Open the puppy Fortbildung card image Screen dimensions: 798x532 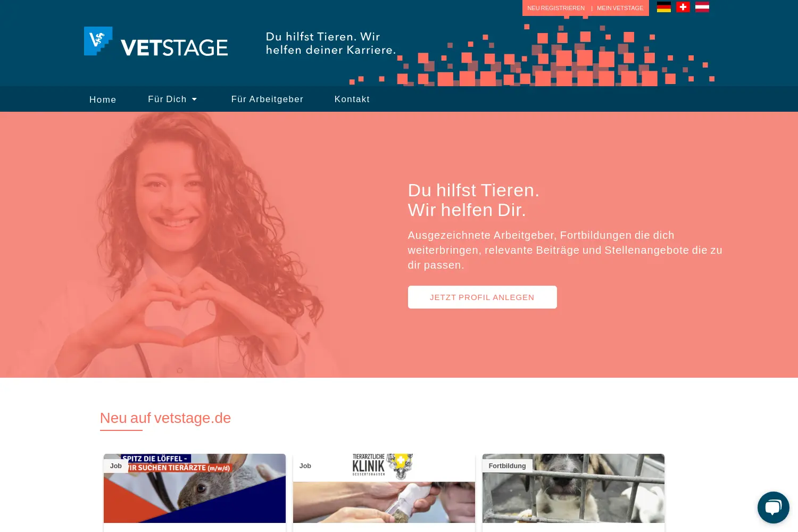click(x=573, y=488)
